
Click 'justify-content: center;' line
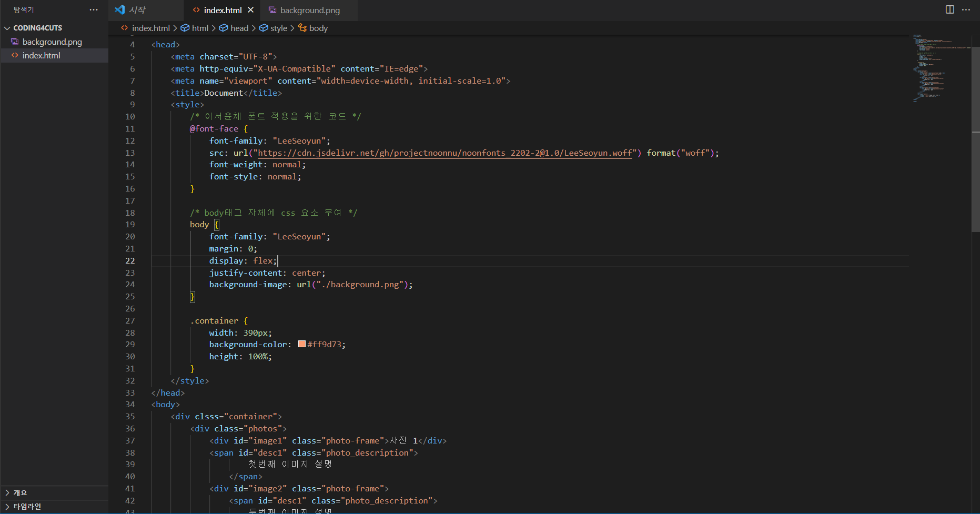pyautogui.click(x=267, y=273)
